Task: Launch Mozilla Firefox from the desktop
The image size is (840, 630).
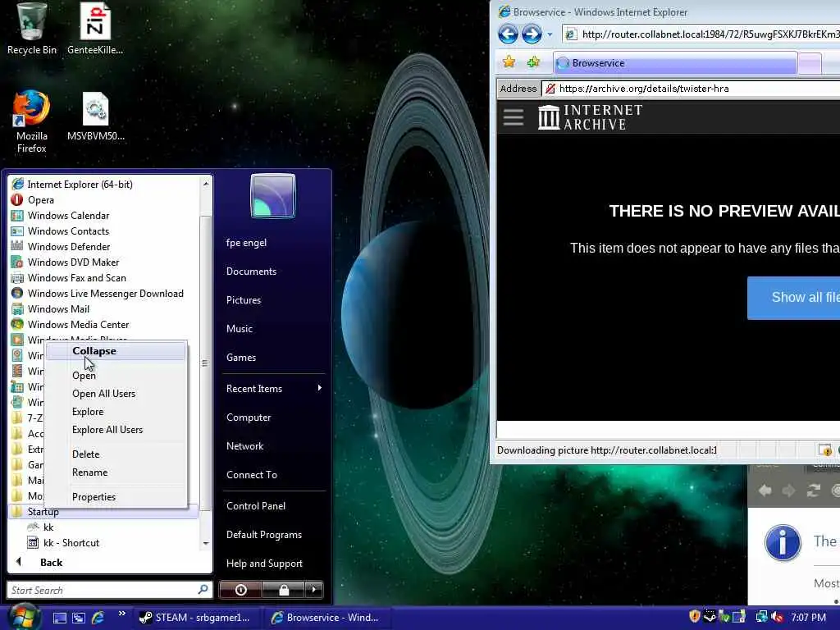Action: (x=32, y=122)
